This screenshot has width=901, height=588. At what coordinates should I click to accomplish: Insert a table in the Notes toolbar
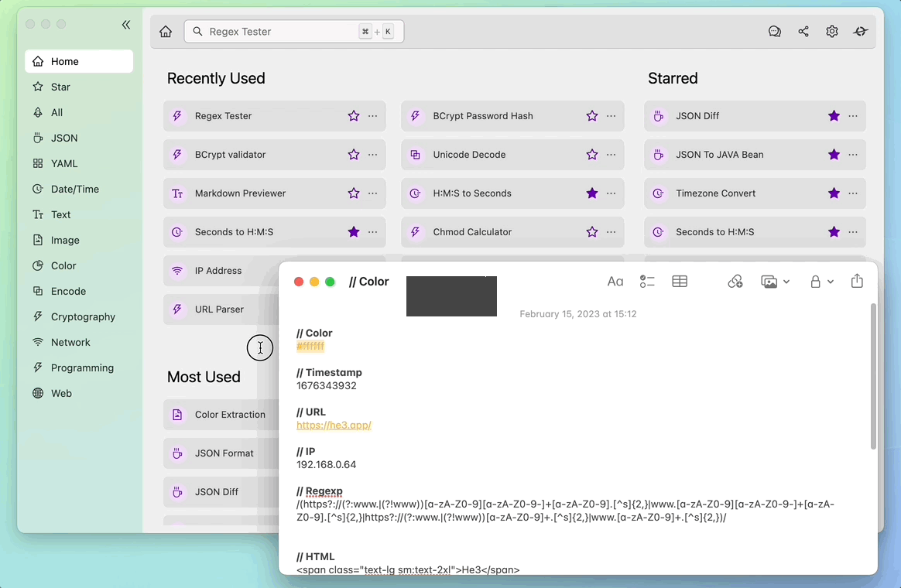(x=679, y=282)
